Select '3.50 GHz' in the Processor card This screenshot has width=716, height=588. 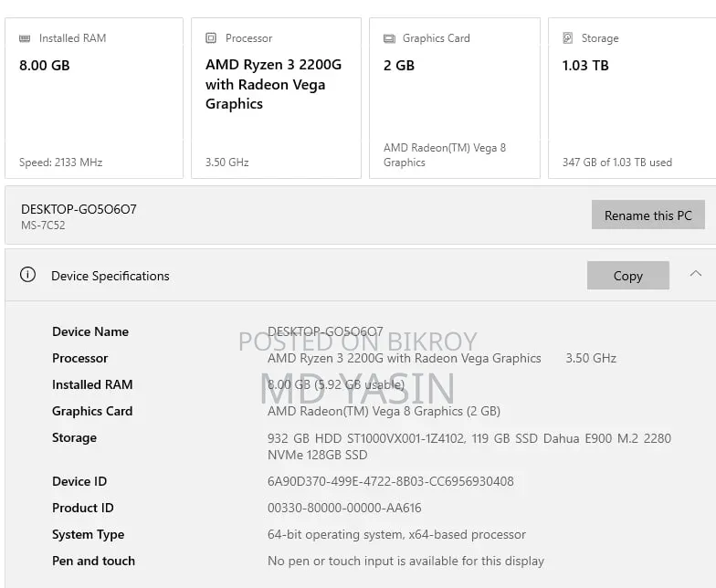(226, 163)
